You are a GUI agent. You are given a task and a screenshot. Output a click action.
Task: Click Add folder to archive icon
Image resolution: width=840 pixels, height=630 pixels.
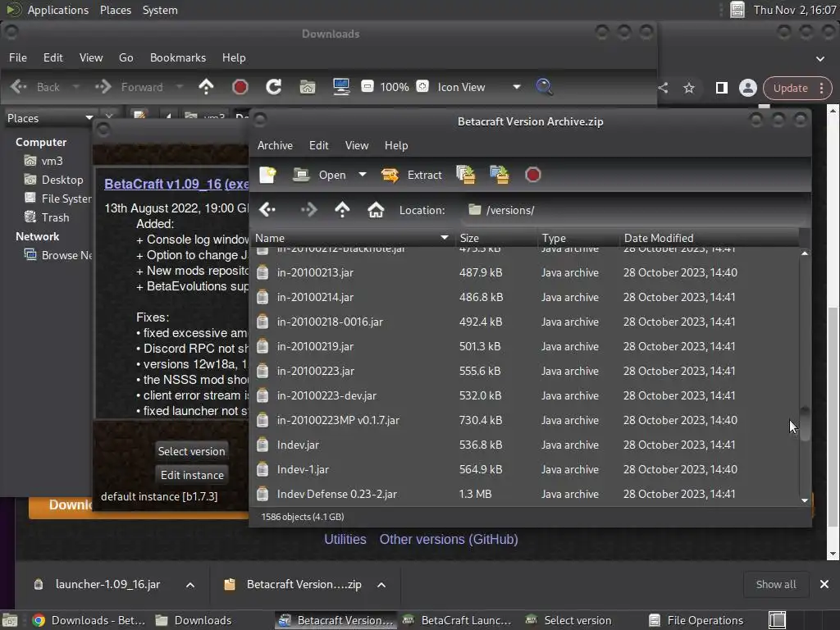(500, 175)
